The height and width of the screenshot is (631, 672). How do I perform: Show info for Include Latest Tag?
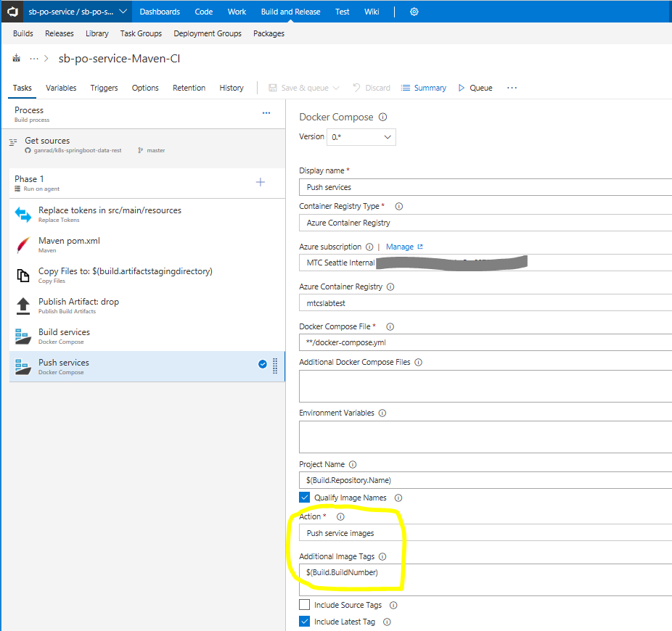pyautogui.click(x=387, y=622)
